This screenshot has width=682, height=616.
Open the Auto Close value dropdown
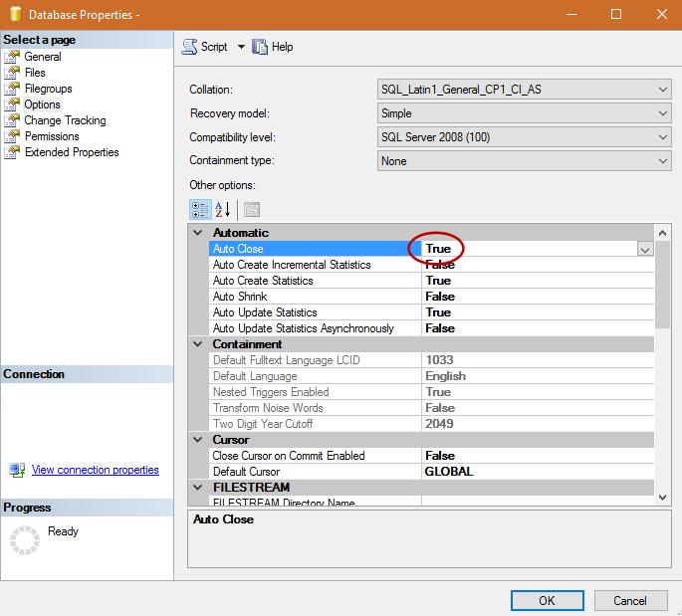point(645,249)
